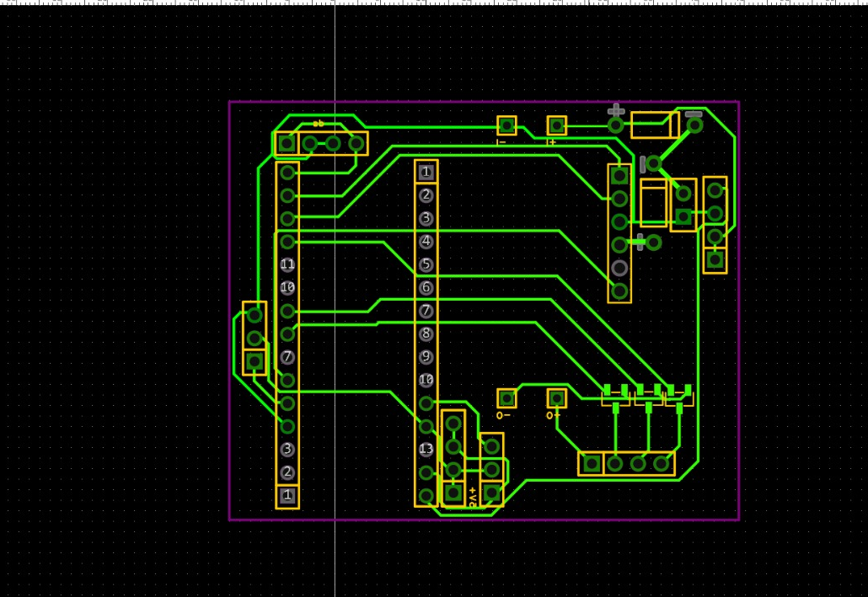Click pad 3 on the center pin header
Viewport: 868px width, 597px height.
pyautogui.click(x=426, y=219)
